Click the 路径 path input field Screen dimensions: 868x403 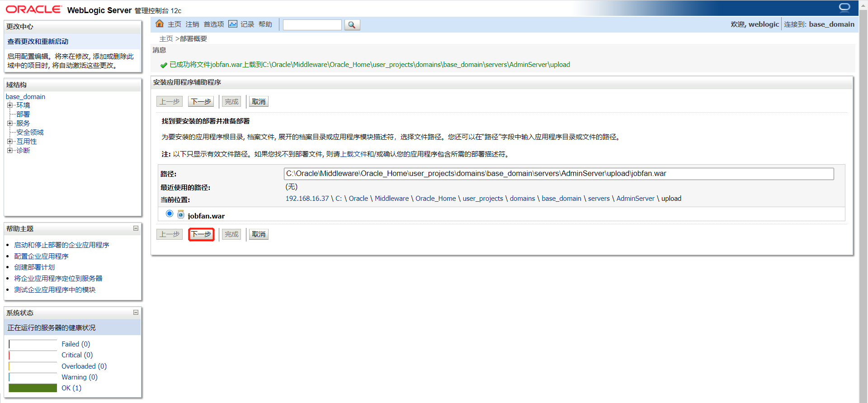click(559, 174)
